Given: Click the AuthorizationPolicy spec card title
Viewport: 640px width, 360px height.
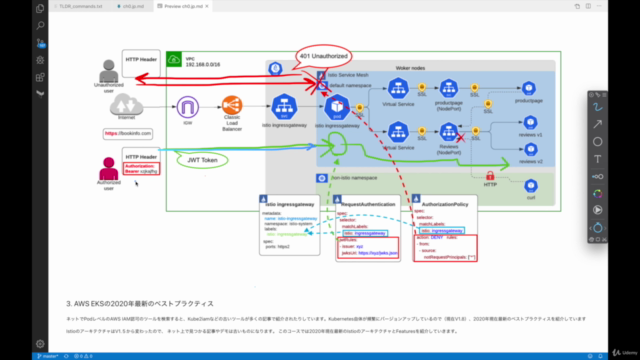Looking at the screenshot, I should coord(445,204).
